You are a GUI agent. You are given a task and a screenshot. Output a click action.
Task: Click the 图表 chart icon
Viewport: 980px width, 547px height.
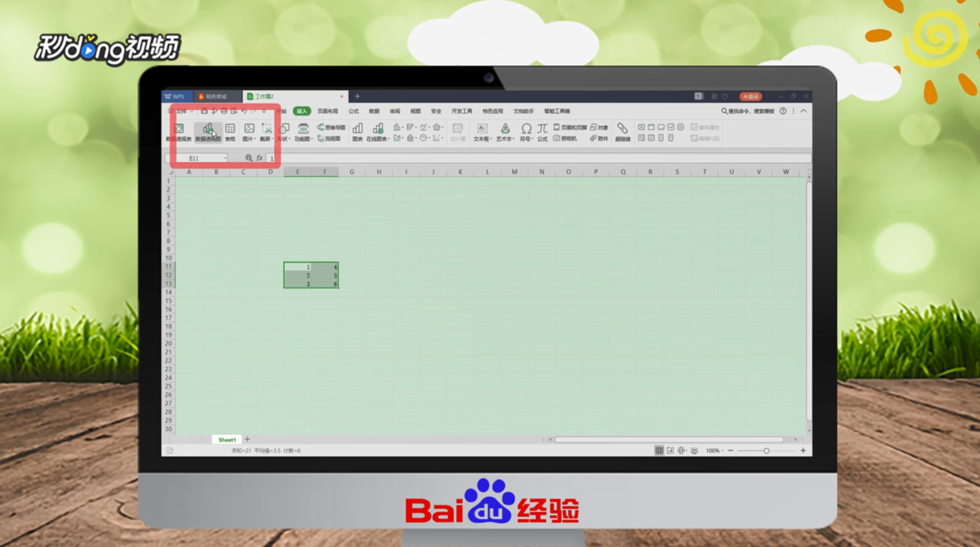tap(357, 131)
